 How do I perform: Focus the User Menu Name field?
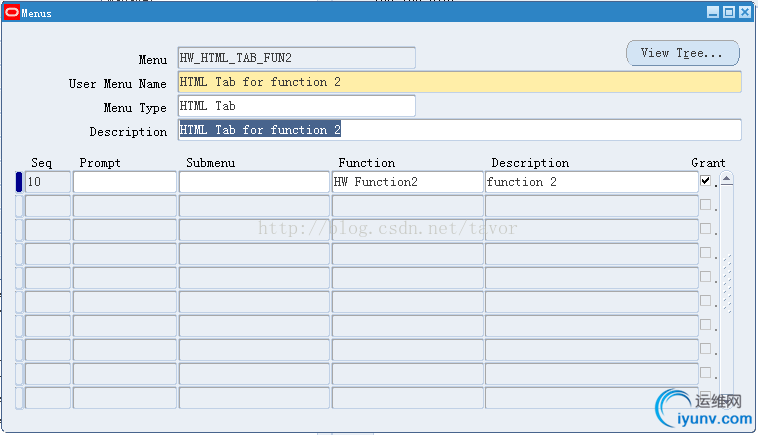tap(459, 82)
